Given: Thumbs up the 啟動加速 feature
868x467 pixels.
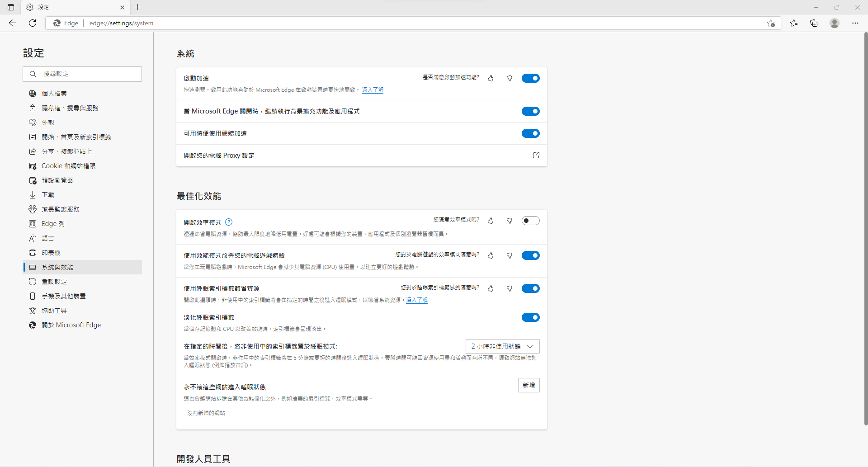Looking at the screenshot, I should click(491, 78).
